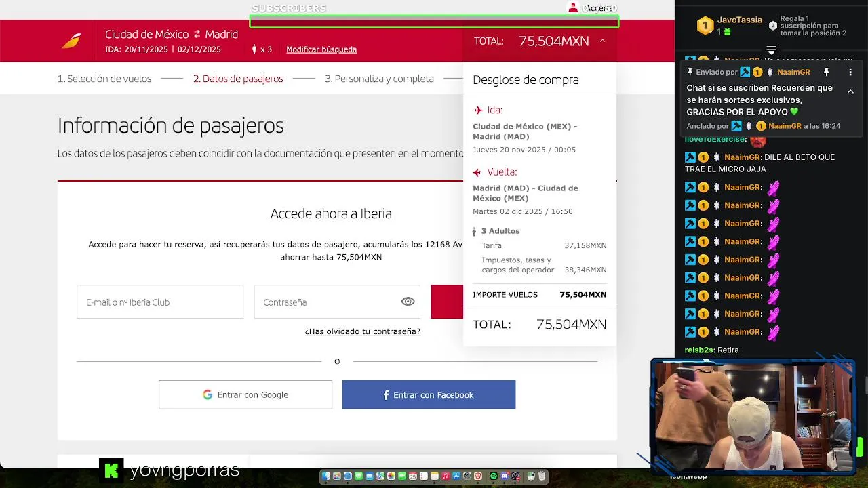Screen dimensions: 868x488
Task: Click into the E-mail o nº Iberia Club field
Action: pyautogui.click(x=160, y=302)
